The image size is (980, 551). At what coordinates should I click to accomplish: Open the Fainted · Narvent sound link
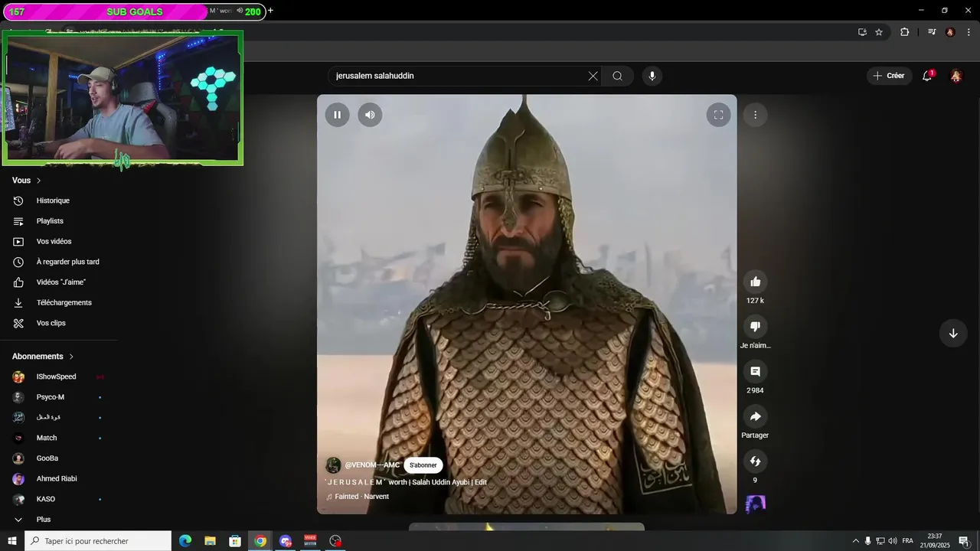coord(361,497)
